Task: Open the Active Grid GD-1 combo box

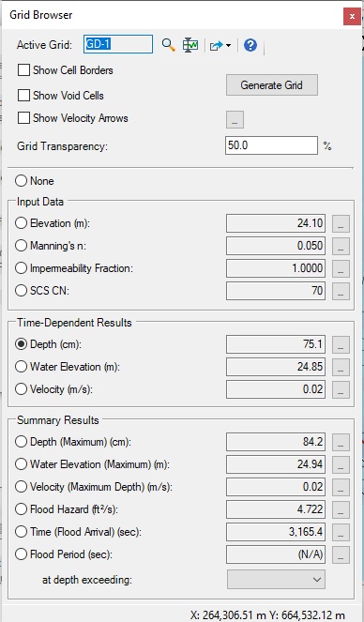Action: pos(118,44)
